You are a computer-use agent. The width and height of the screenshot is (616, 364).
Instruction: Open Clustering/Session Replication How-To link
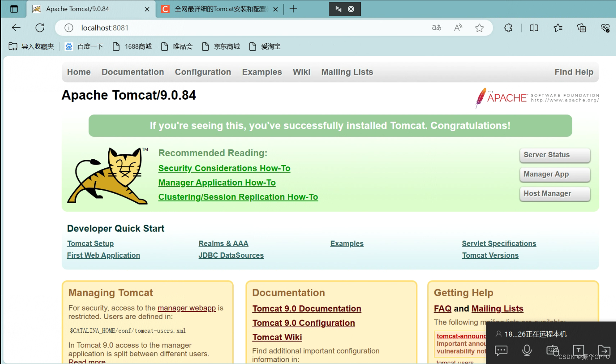tap(238, 197)
